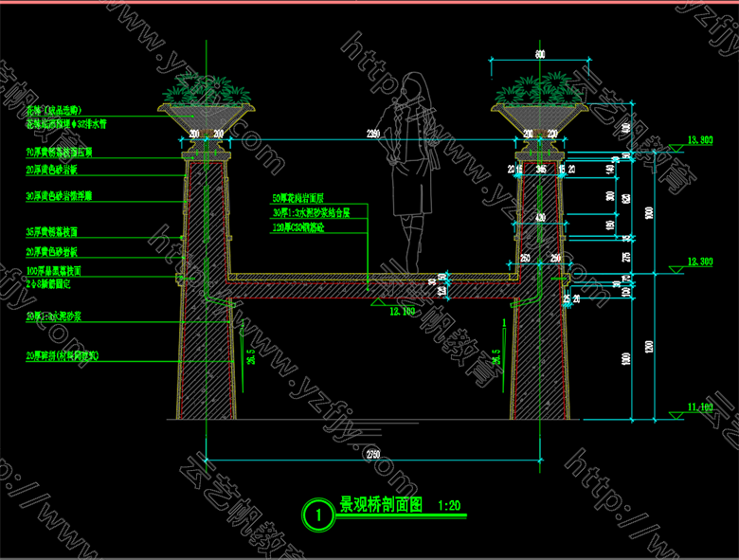
Task: Click the 345 pillar top dimension
Action: point(541,169)
